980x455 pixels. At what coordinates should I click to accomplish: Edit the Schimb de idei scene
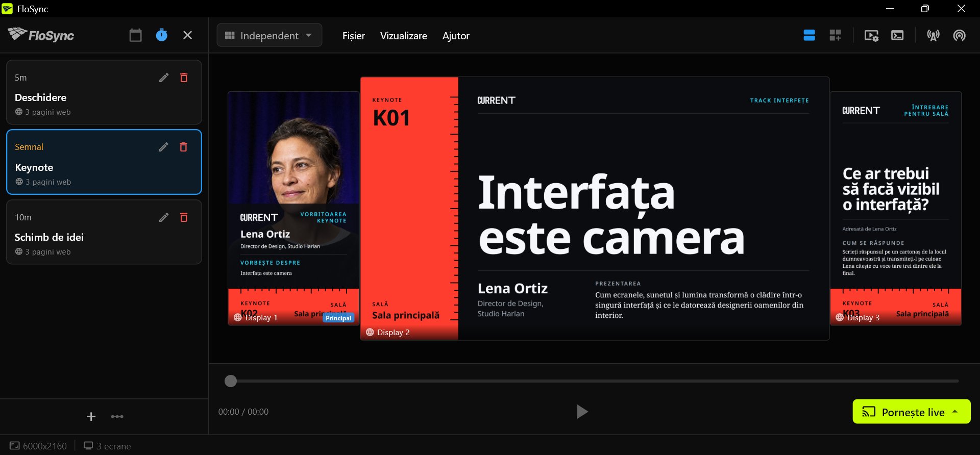(163, 217)
